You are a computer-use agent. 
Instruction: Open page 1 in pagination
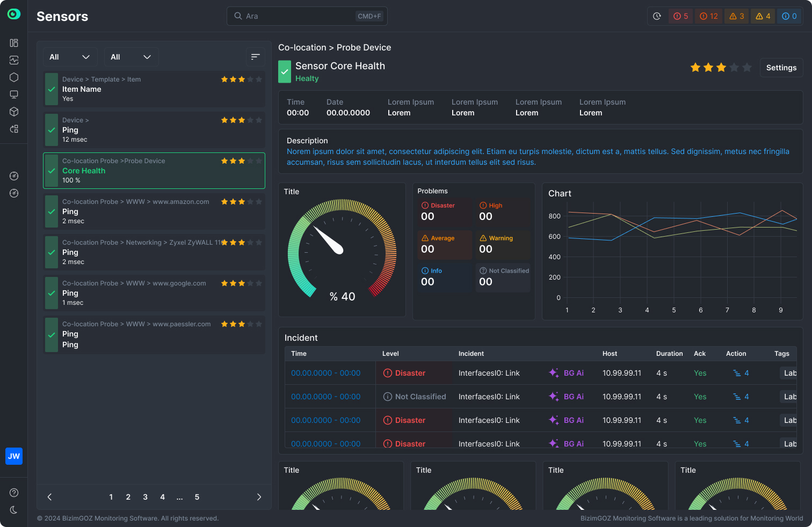111,497
